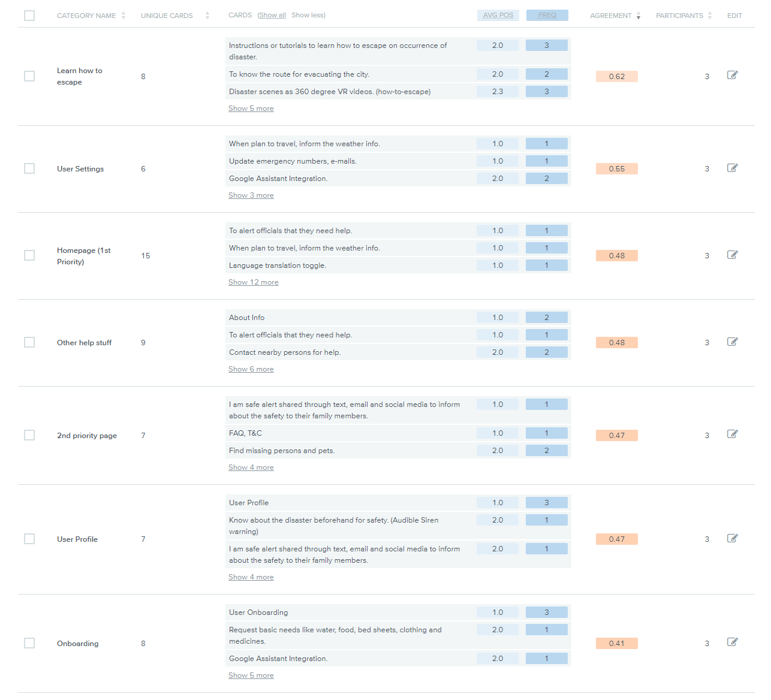771x700 pixels.
Task: Click the 0.62 agreement score badge
Action: [x=617, y=76]
